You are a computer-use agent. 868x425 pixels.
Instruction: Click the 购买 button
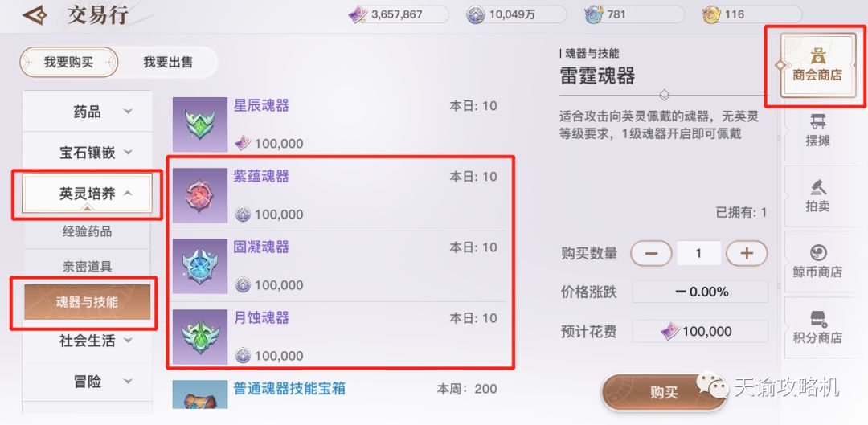(x=664, y=393)
